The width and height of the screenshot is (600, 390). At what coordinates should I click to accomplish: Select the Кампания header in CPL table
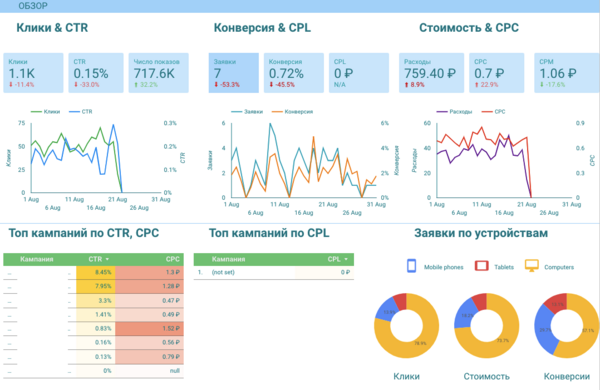click(228, 259)
